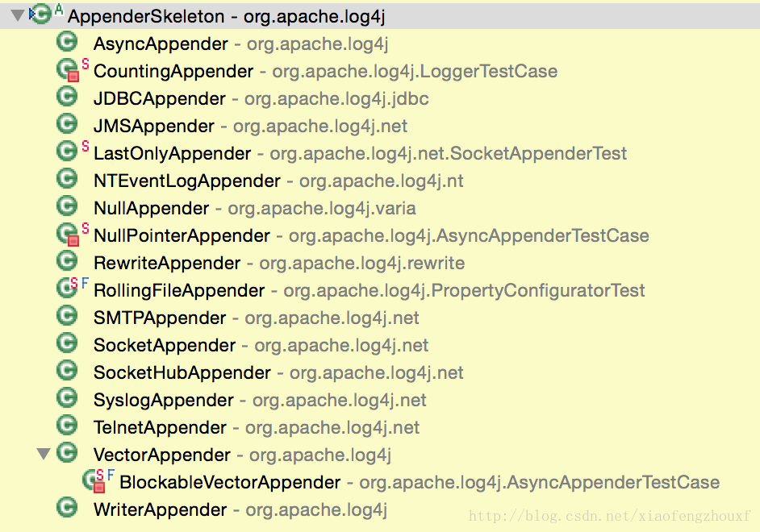Select the NullAppender row
The width and height of the screenshot is (760, 532).
click(x=152, y=209)
